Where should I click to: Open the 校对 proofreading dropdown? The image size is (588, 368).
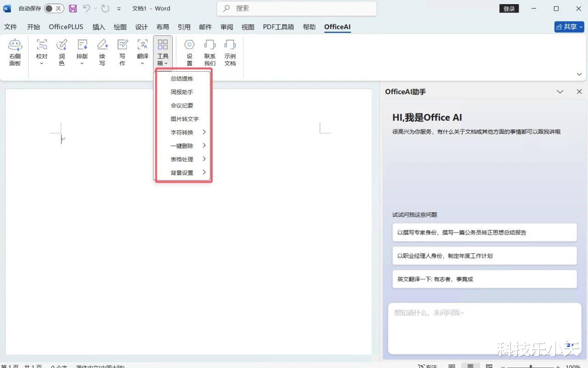click(x=42, y=52)
